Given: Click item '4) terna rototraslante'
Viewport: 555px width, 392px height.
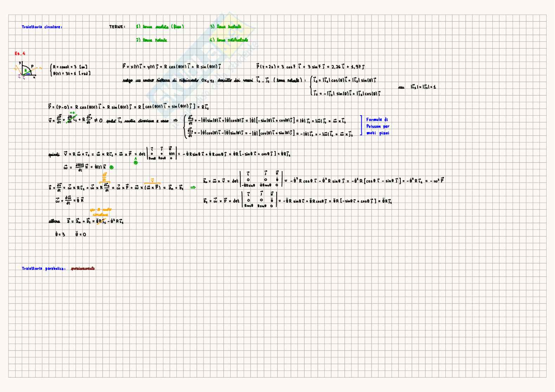Looking at the screenshot, I should pyautogui.click(x=229, y=40).
